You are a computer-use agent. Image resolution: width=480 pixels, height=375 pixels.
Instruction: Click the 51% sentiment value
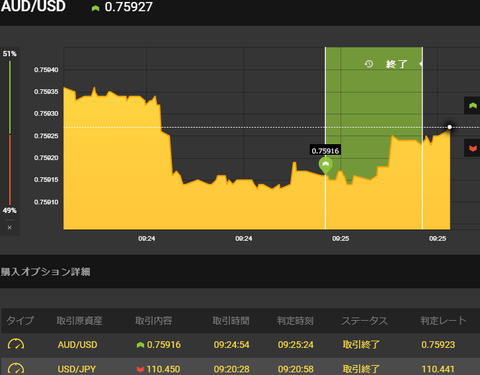10,54
